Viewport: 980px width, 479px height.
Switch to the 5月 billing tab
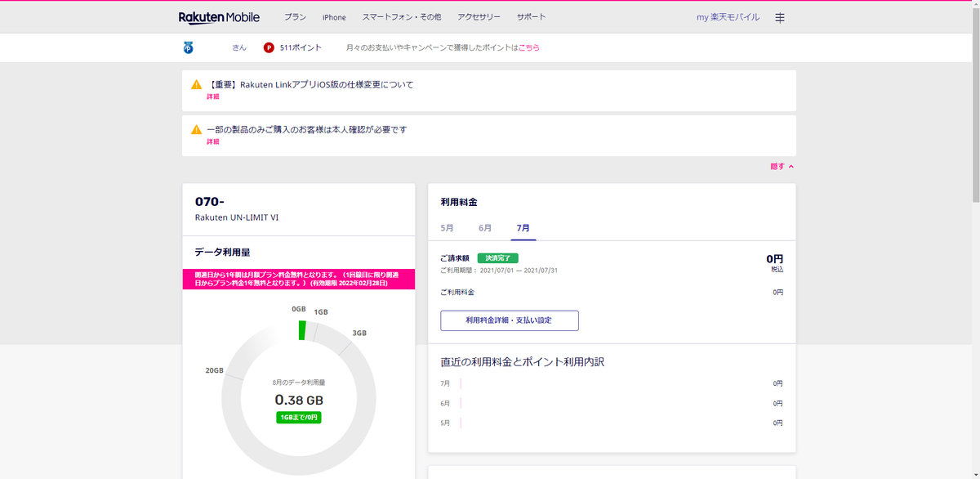pos(446,228)
